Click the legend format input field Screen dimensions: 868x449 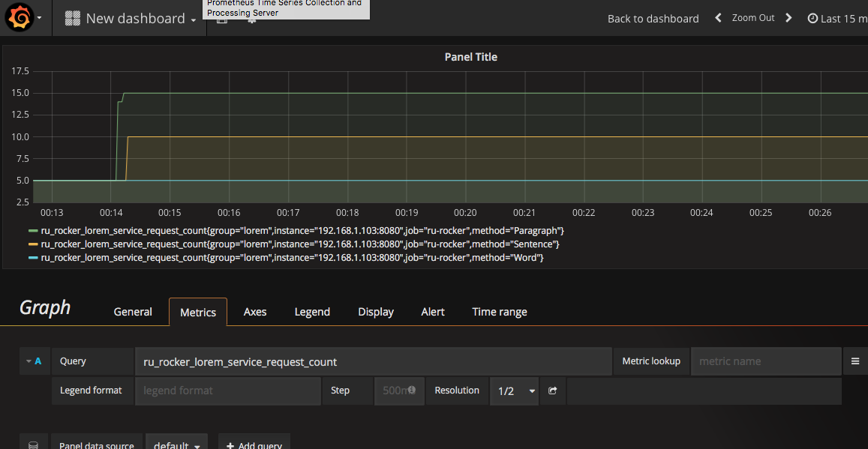click(x=228, y=391)
